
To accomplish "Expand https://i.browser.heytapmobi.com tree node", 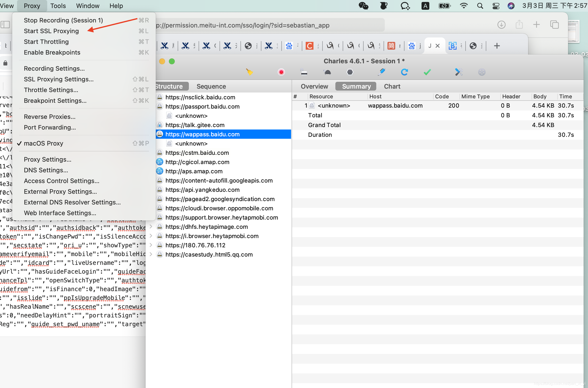I will [151, 236].
